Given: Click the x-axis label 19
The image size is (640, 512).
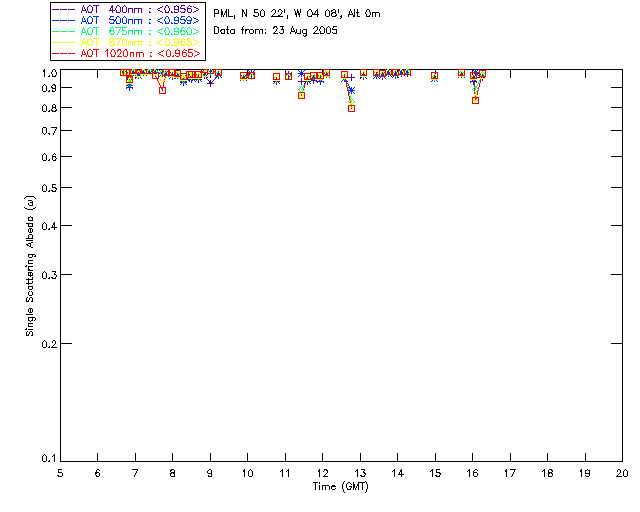Looking at the screenshot, I should tap(585, 473).
